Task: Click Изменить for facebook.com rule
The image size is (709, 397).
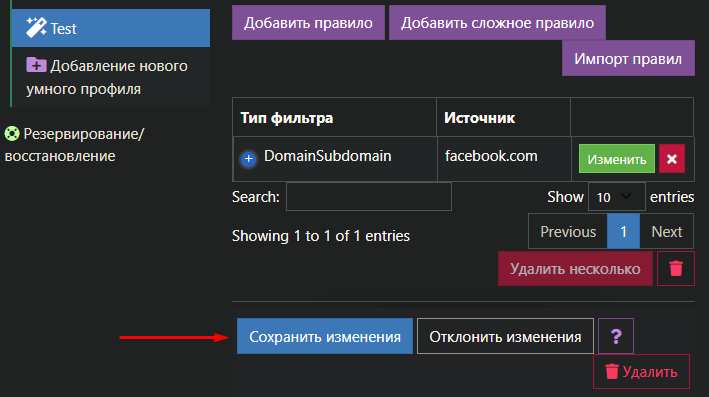Action: click(x=617, y=159)
